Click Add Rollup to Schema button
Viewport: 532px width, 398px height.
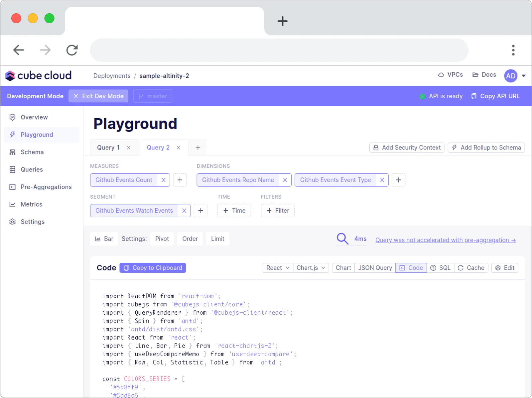point(486,148)
